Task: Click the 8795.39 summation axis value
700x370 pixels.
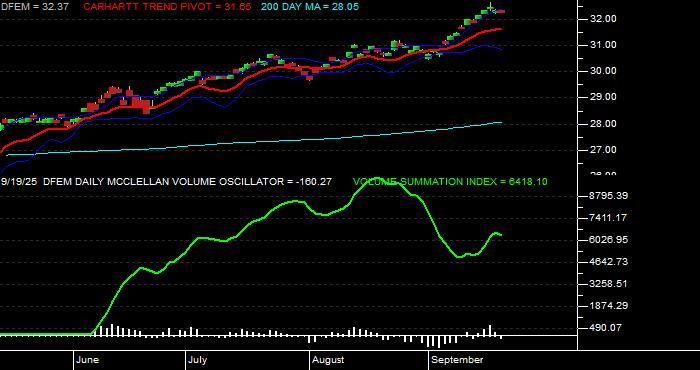Action: (609, 196)
